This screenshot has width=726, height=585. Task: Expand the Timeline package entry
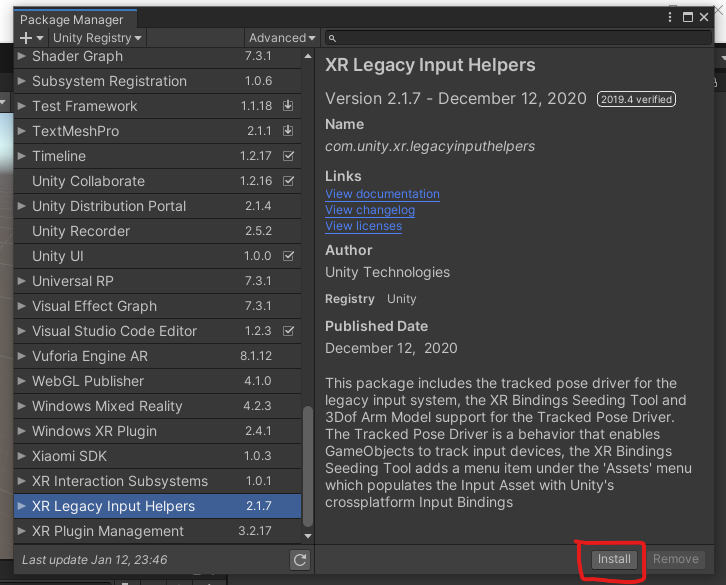21,156
